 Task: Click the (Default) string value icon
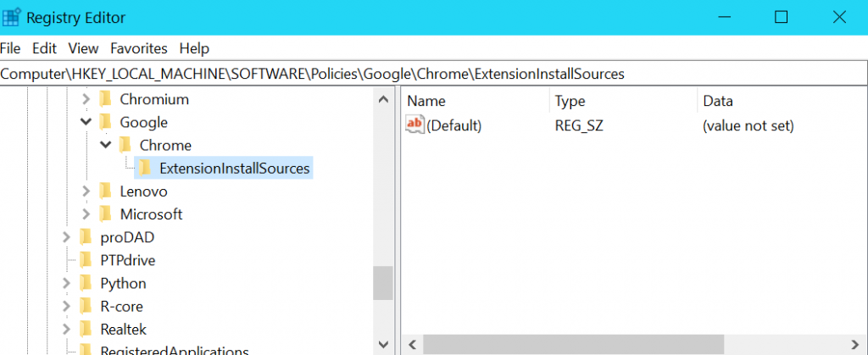[415, 125]
